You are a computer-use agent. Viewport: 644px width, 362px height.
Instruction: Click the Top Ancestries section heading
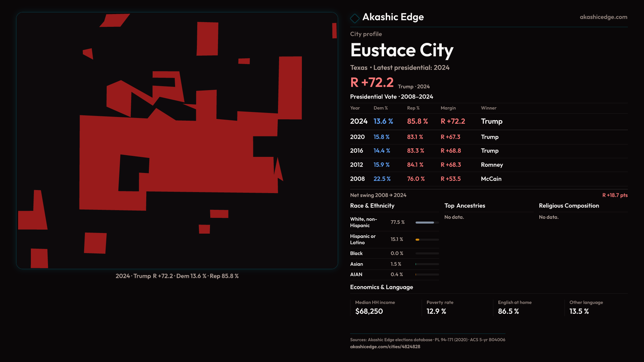coord(465,206)
